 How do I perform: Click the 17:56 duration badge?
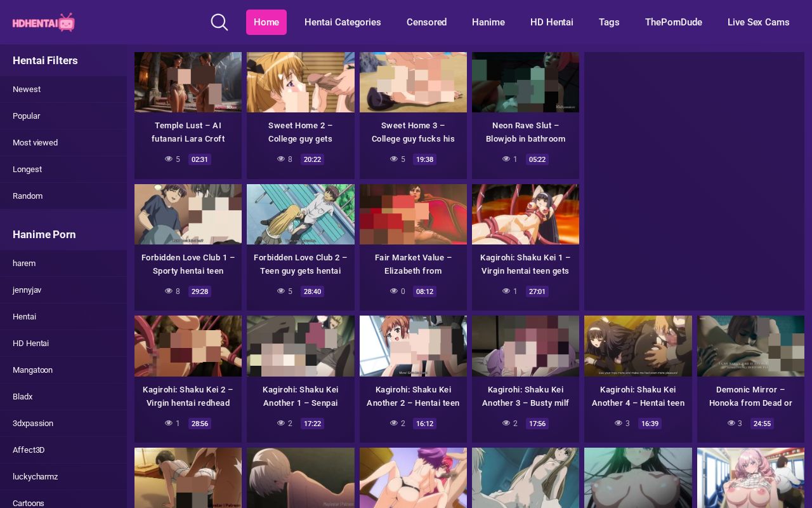[x=537, y=424]
